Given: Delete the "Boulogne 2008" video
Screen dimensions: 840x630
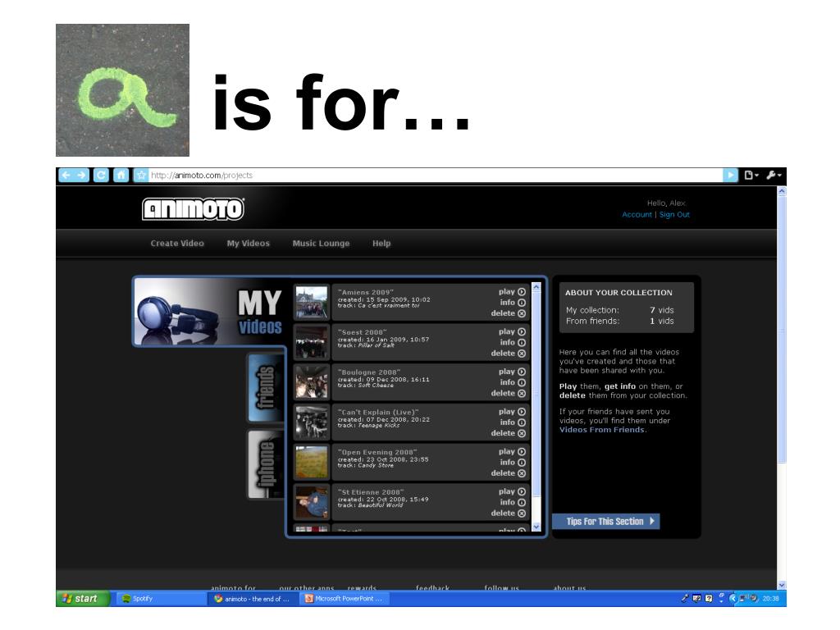Looking at the screenshot, I should click(508, 393).
